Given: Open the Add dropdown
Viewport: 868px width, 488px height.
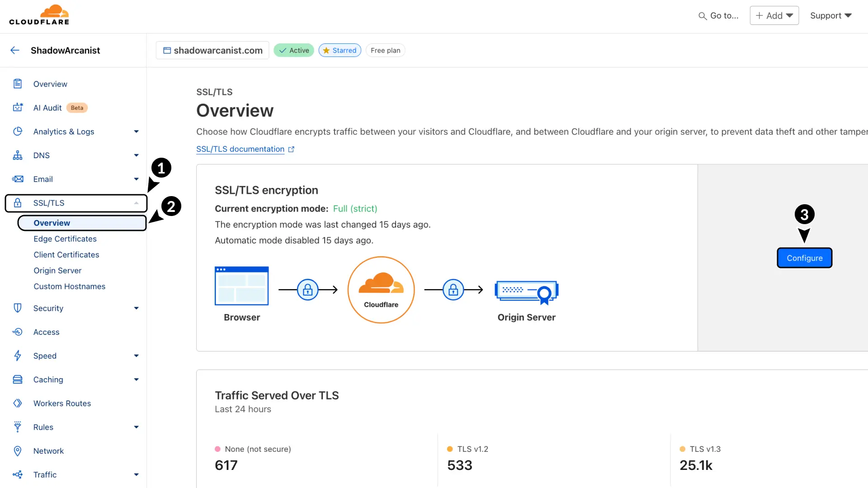Looking at the screenshot, I should (x=774, y=15).
